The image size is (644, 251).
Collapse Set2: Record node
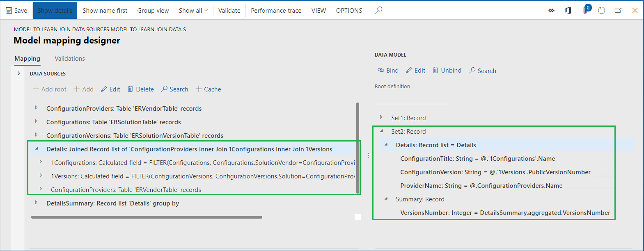click(x=381, y=131)
